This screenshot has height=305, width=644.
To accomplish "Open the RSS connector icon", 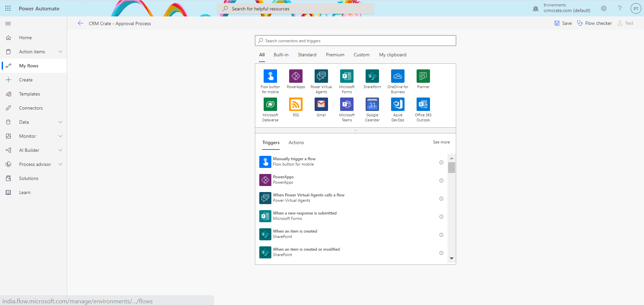I will coord(296,104).
